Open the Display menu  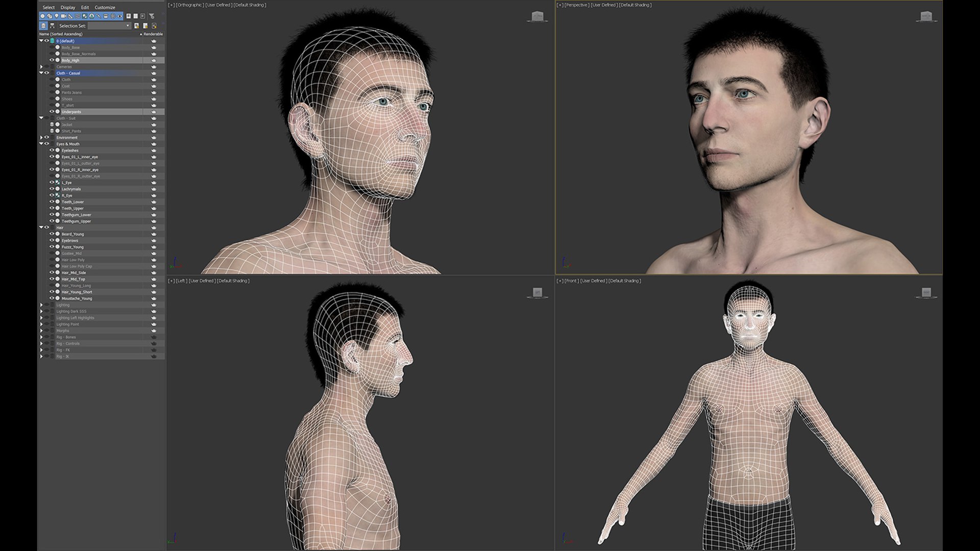click(68, 7)
